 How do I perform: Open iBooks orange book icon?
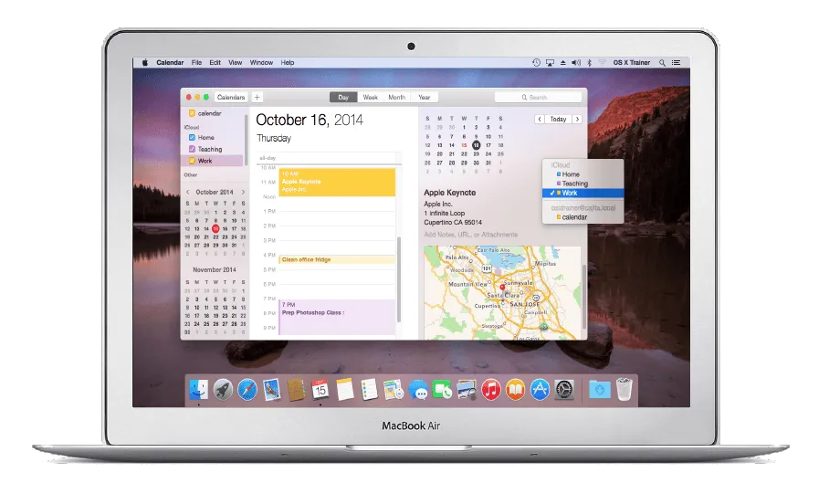point(515,390)
